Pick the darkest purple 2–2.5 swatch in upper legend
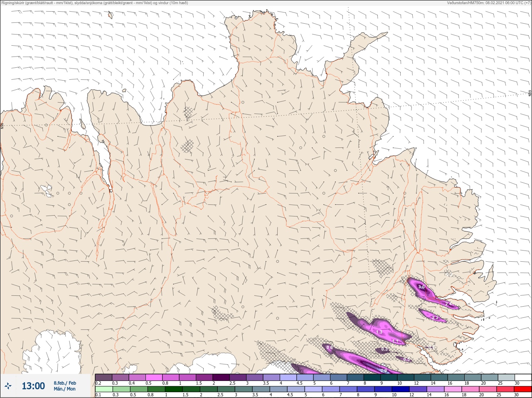This screenshot has height=398, width=532. pos(221,377)
